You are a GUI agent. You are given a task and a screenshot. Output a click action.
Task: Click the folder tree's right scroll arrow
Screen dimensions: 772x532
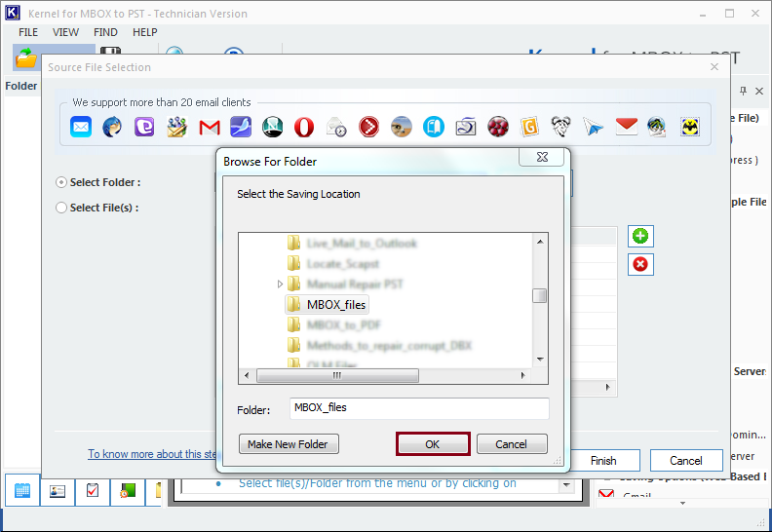[522, 375]
